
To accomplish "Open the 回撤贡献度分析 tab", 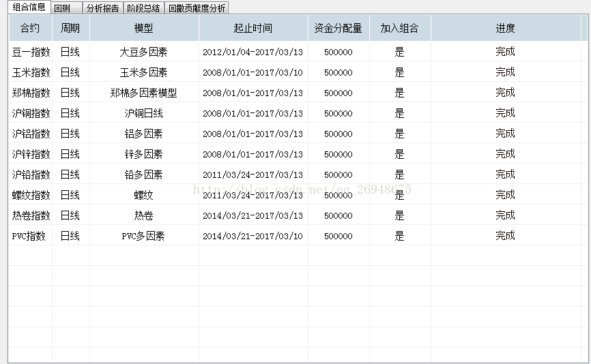I will 197,8.
